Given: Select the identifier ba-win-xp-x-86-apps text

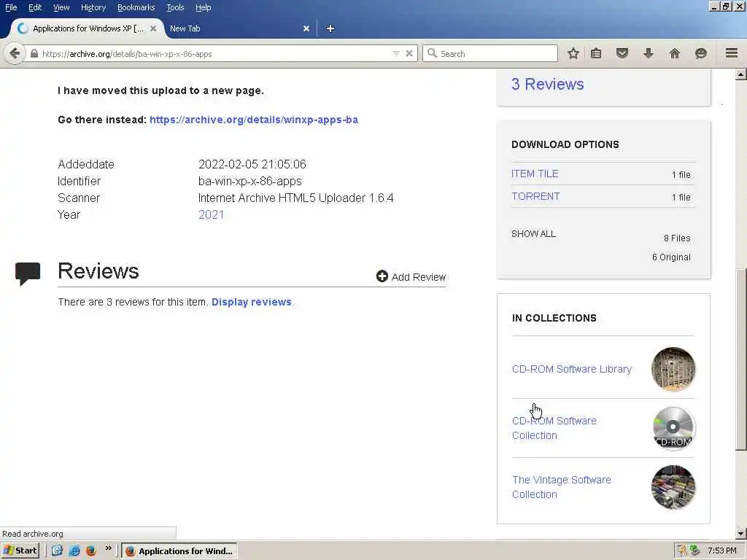Looking at the screenshot, I should 249,181.
